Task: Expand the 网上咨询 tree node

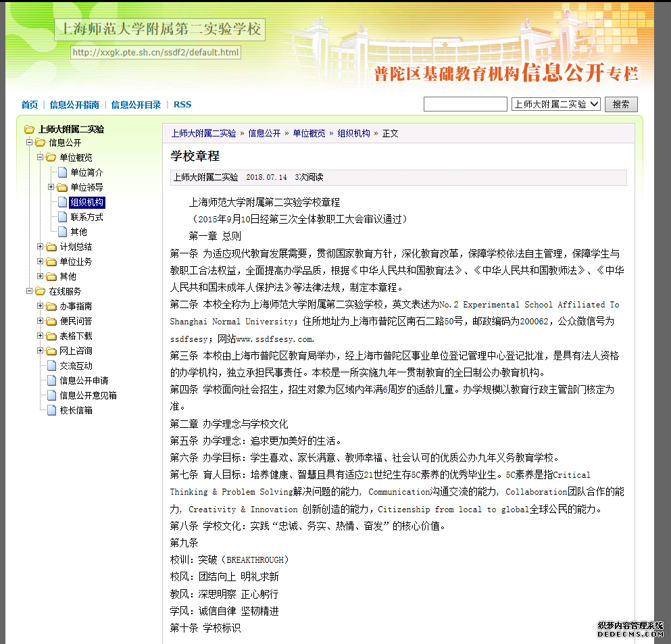Action: (x=40, y=351)
